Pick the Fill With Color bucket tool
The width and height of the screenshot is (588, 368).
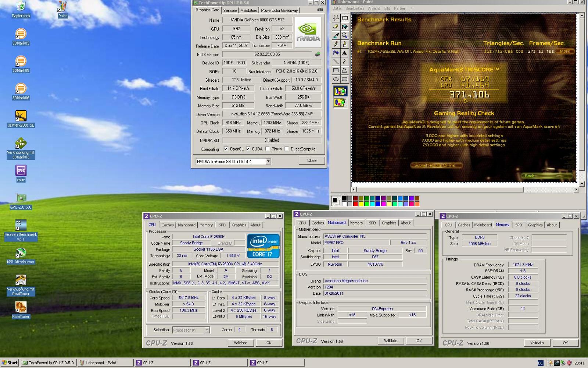pos(345,26)
